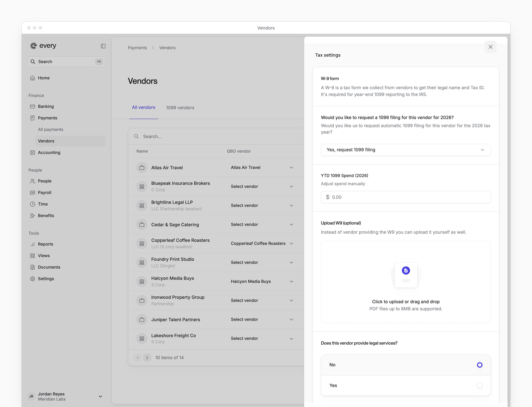Viewport: 532px width, 407px height.
Task: Click the W9 upload drag and drop area
Action: coord(406,282)
